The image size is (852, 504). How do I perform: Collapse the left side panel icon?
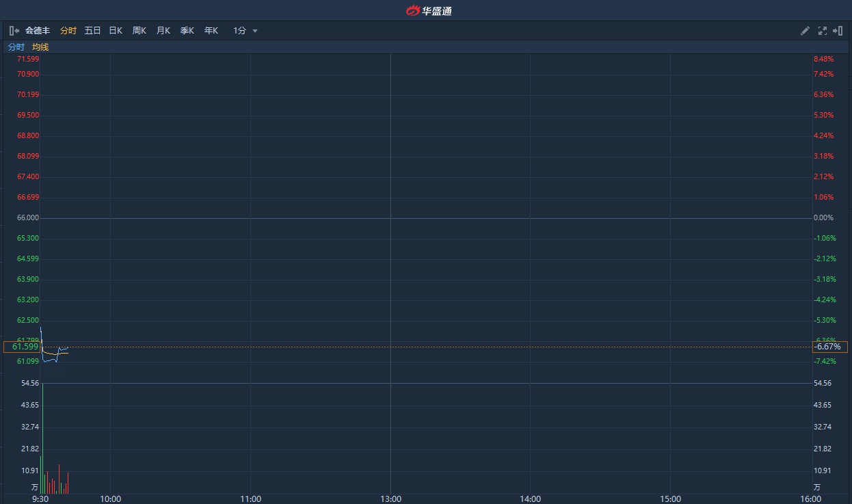click(14, 31)
